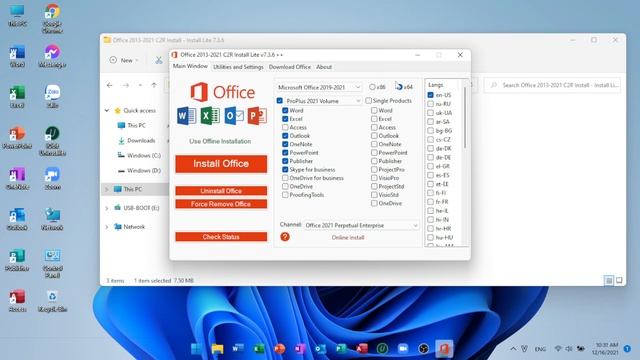The height and width of the screenshot is (360, 640).
Task: Open recent locations chevron in File Explorer
Action: tap(140, 85)
